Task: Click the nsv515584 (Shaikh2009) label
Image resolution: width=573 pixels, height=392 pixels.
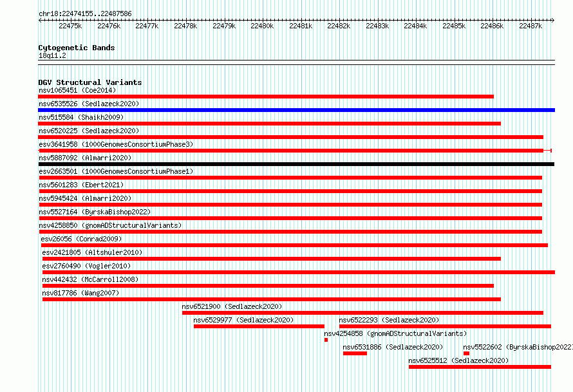Action: click(81, 117)
